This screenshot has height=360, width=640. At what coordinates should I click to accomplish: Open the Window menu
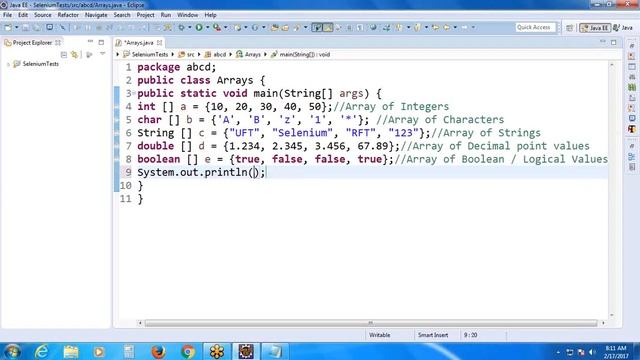tap(187, 15)
